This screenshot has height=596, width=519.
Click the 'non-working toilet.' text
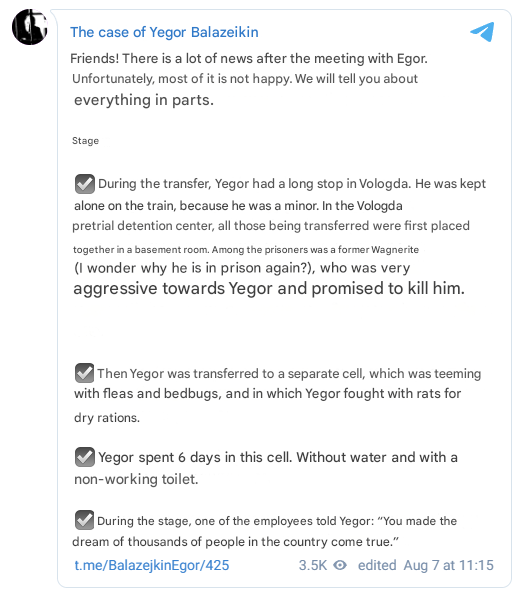136,479
